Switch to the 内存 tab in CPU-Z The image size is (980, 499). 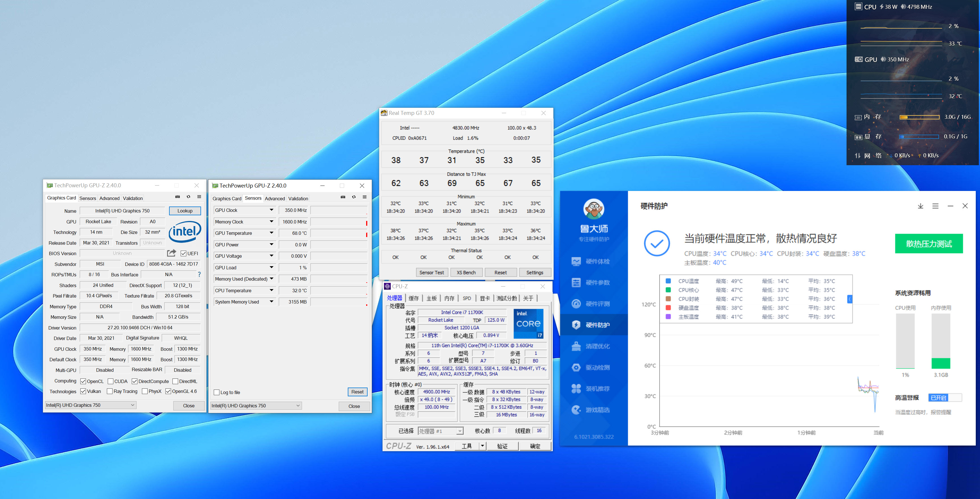(x=449, y=298)
